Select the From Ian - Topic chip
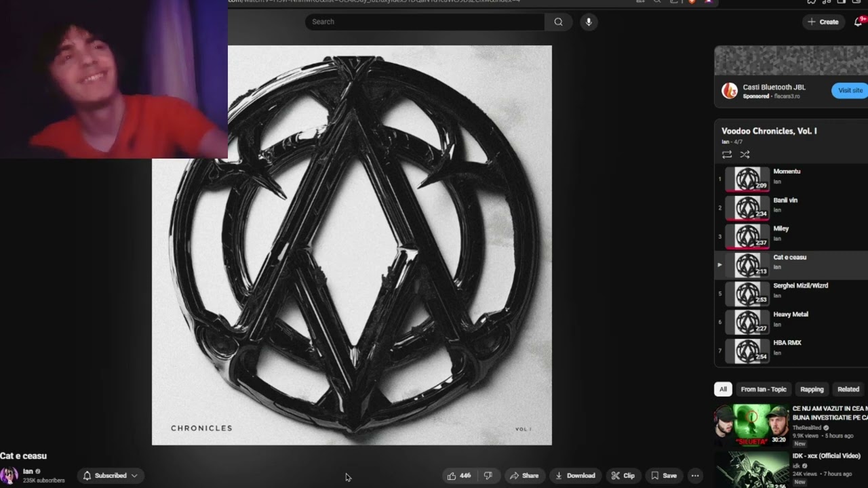This screenshot has width=868, height=488. [x=764, y=389]
